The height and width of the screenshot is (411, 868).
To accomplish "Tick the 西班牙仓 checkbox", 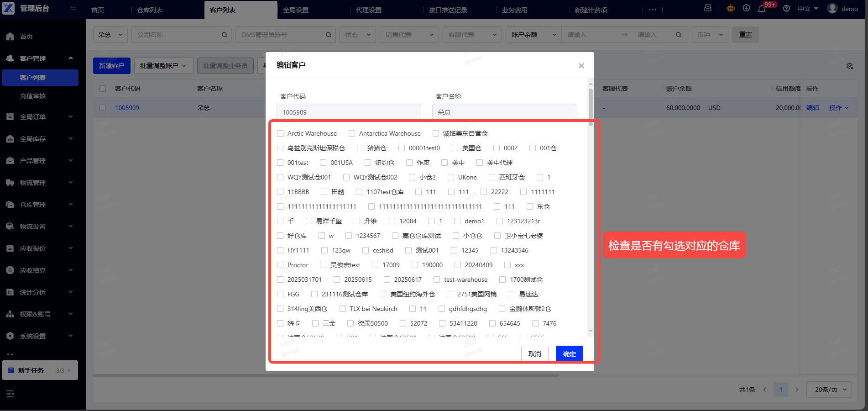I will coord(492,177).
